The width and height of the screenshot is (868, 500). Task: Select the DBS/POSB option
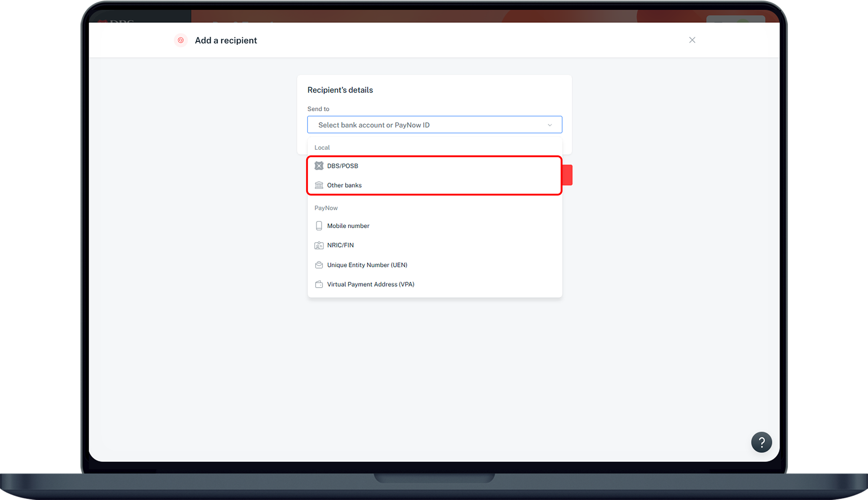tap(343, 166)
